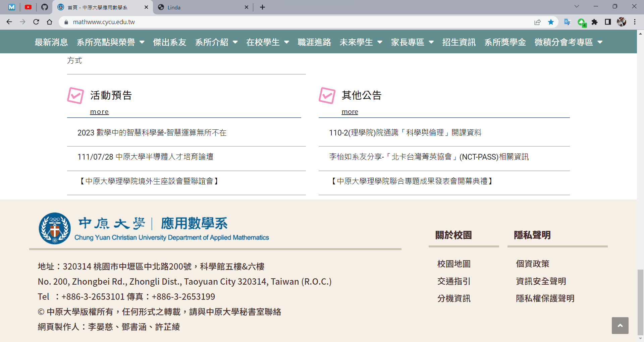Click the share page icon
This screenshot has height=342, width=644.
pos(537,22)
